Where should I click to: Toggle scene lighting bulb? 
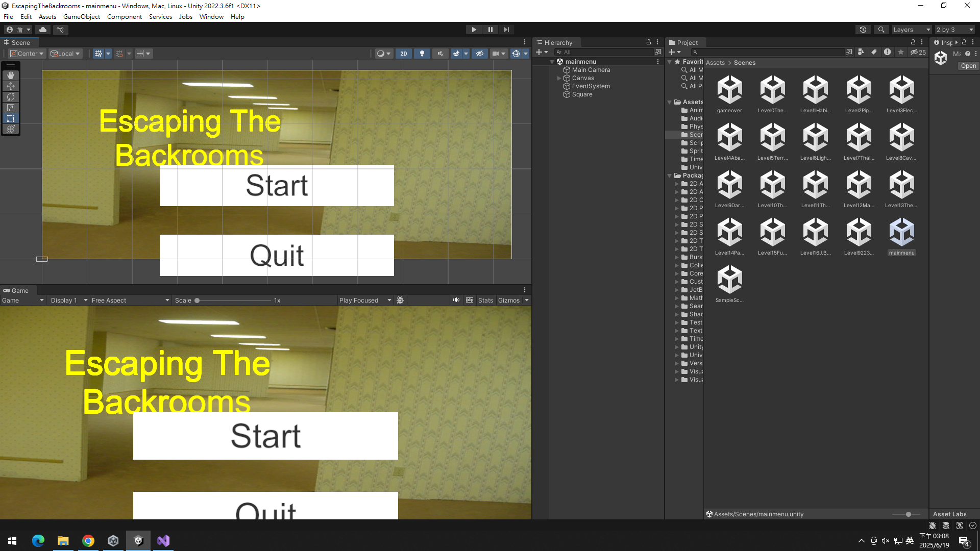pyautogui.click(x=422, y=54)
